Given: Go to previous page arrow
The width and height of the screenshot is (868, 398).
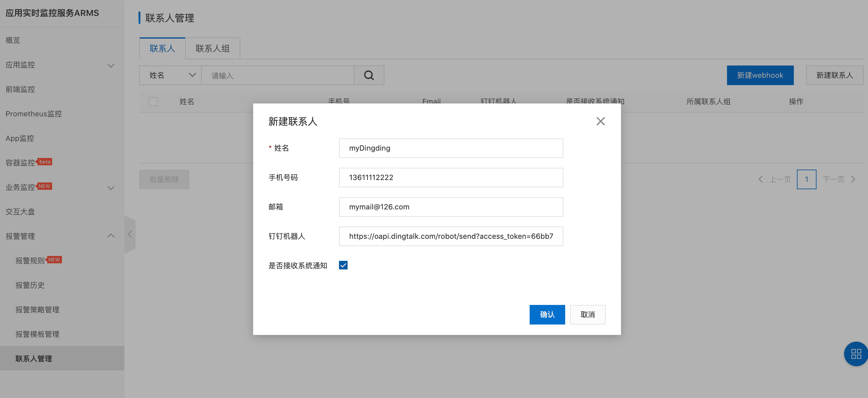Looking at the screenshot, I should [760, 179].
